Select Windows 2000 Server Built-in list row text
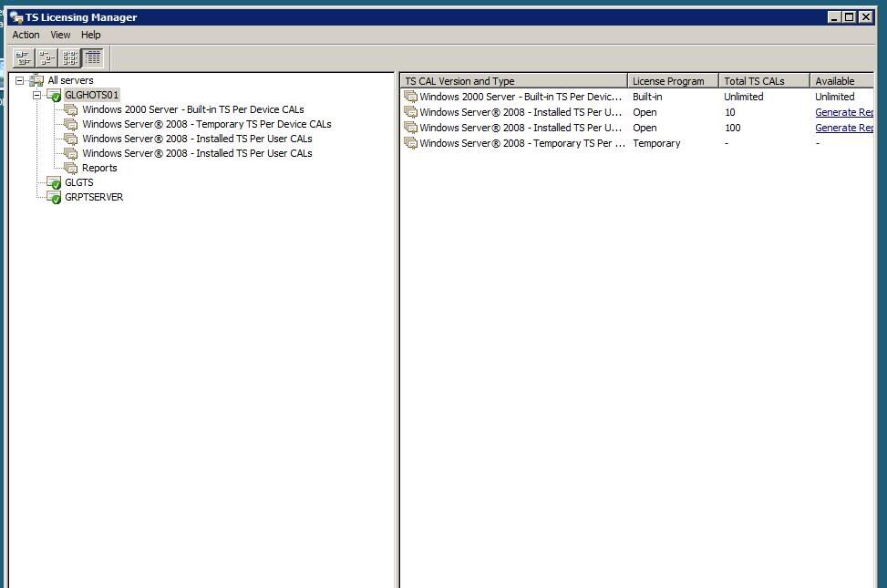 [521, 97]
